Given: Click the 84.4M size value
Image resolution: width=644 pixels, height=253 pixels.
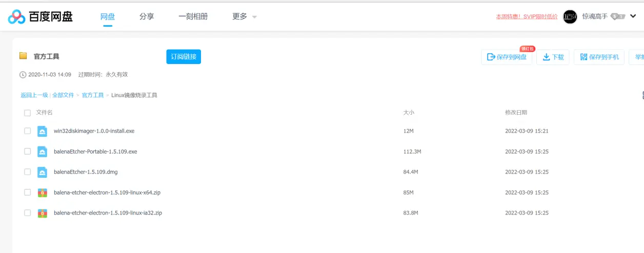Looking at the screenshot, I should pyautogui.click(x=411, y=172).
